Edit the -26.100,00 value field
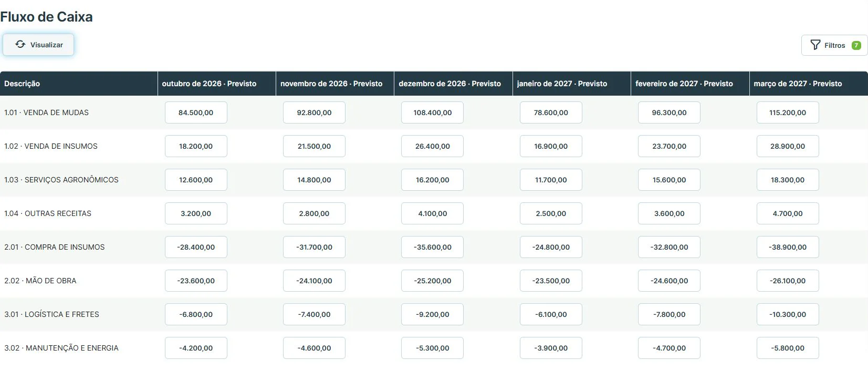This screenshot has width=868, height=370. click(788, 281)
